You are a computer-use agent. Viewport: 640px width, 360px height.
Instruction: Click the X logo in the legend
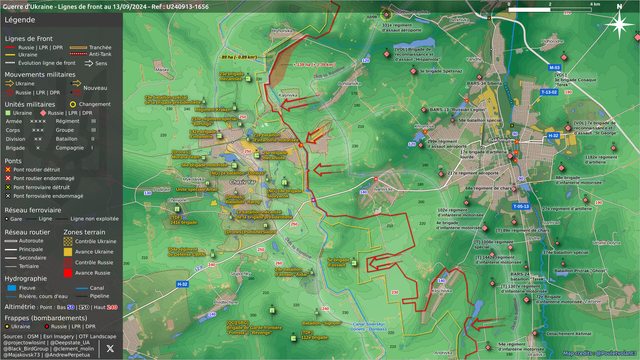click(x=110, y=348)
